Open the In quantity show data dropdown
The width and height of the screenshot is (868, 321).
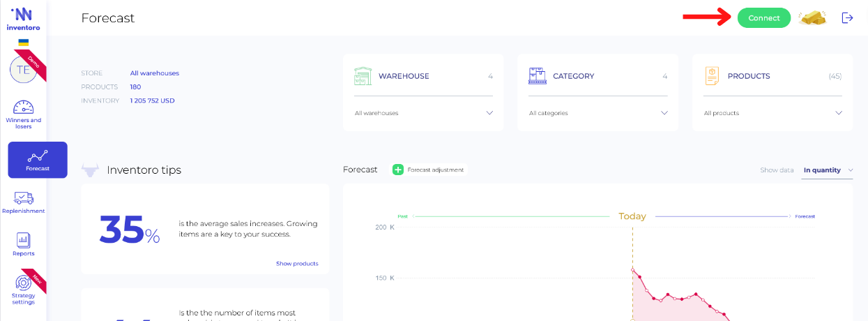point(828,170)
